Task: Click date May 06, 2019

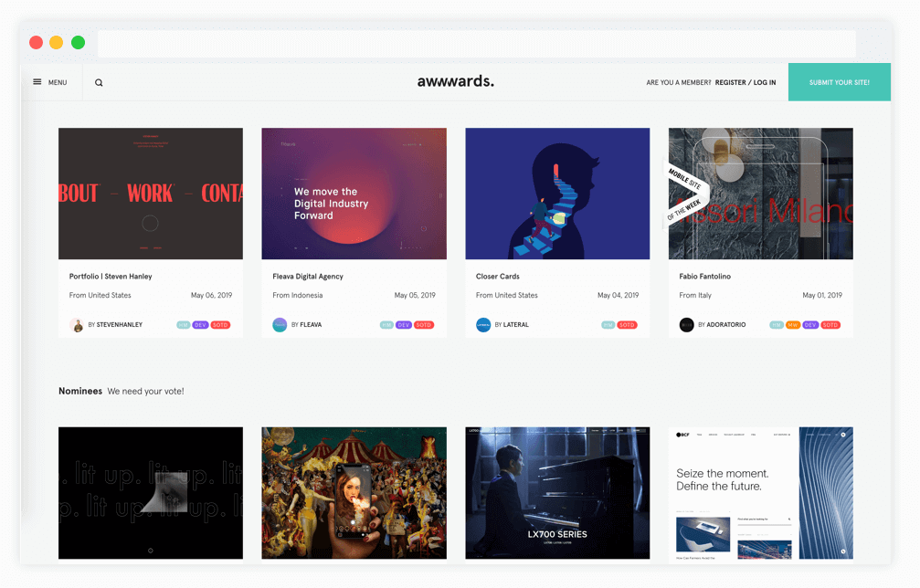Action: point(211,296)
